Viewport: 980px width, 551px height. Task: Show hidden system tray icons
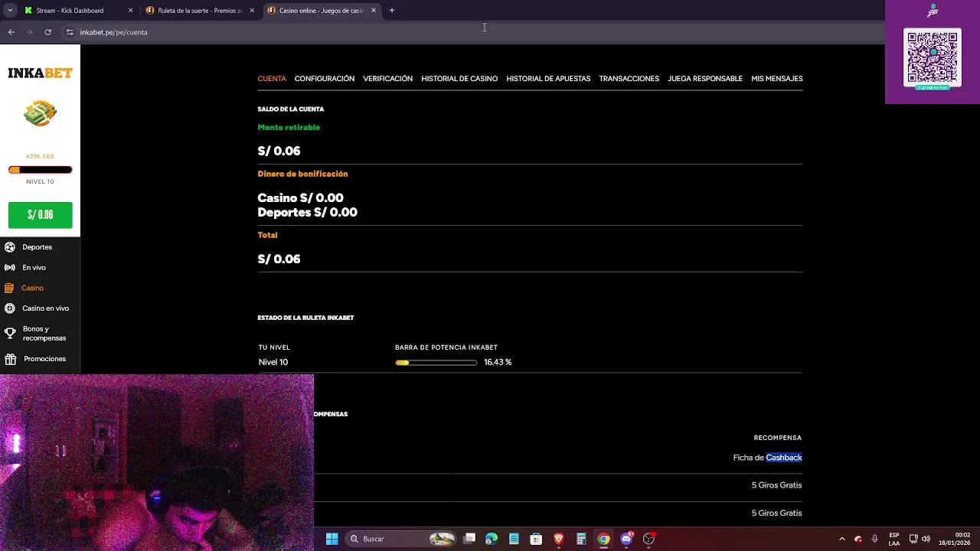842,539
